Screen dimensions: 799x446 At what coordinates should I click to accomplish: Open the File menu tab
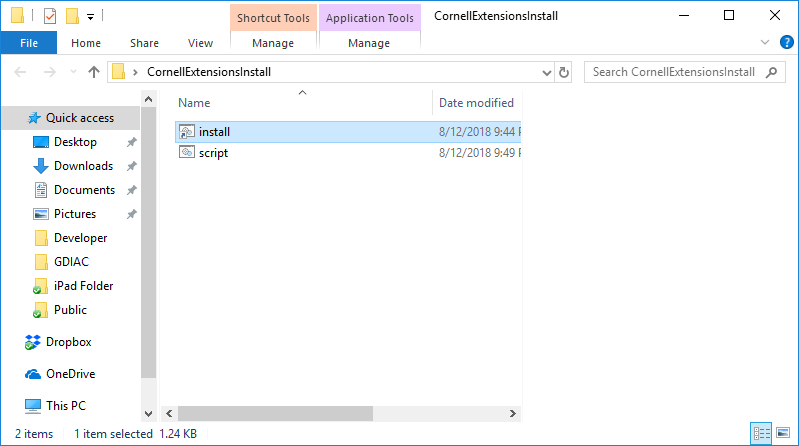(x=29, y=43)
